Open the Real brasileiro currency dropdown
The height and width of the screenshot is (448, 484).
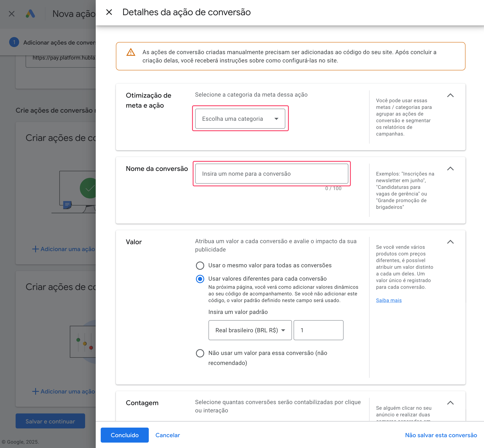pyautogui.click(x=250, y=330)
